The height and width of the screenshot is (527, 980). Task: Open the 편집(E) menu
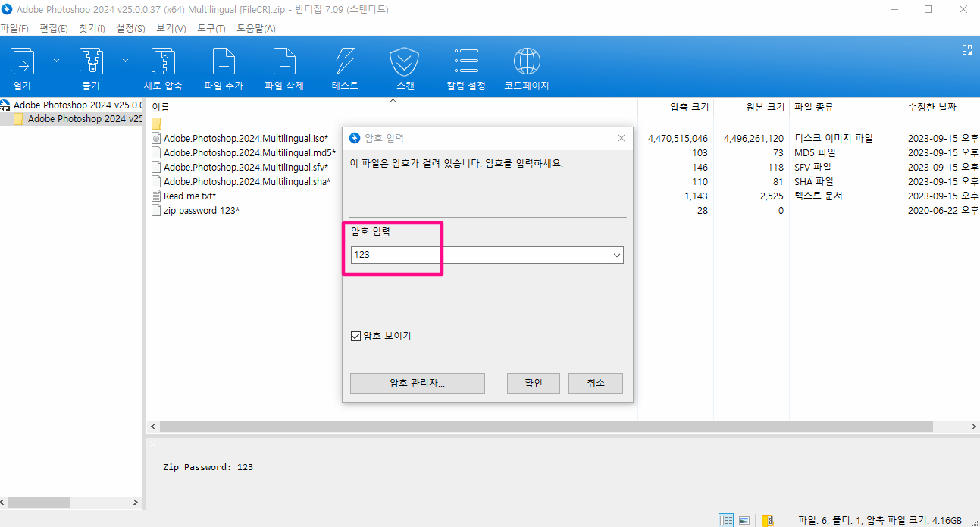[54, 28]
